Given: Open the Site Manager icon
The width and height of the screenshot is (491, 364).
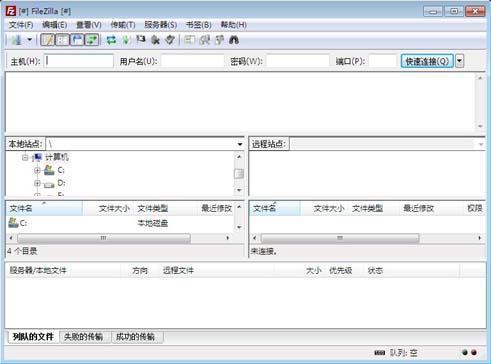Looking at the screenshot, I should (16, 40).
